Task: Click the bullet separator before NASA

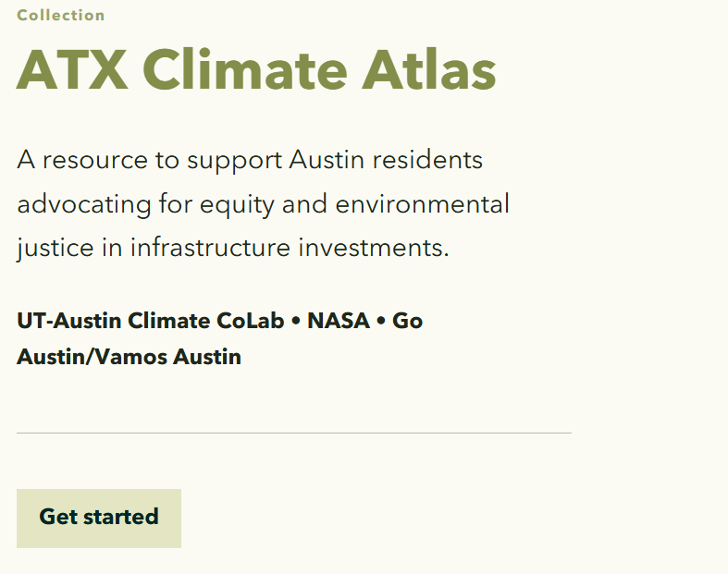Action: pyautogui.click(x=296, y=322)
